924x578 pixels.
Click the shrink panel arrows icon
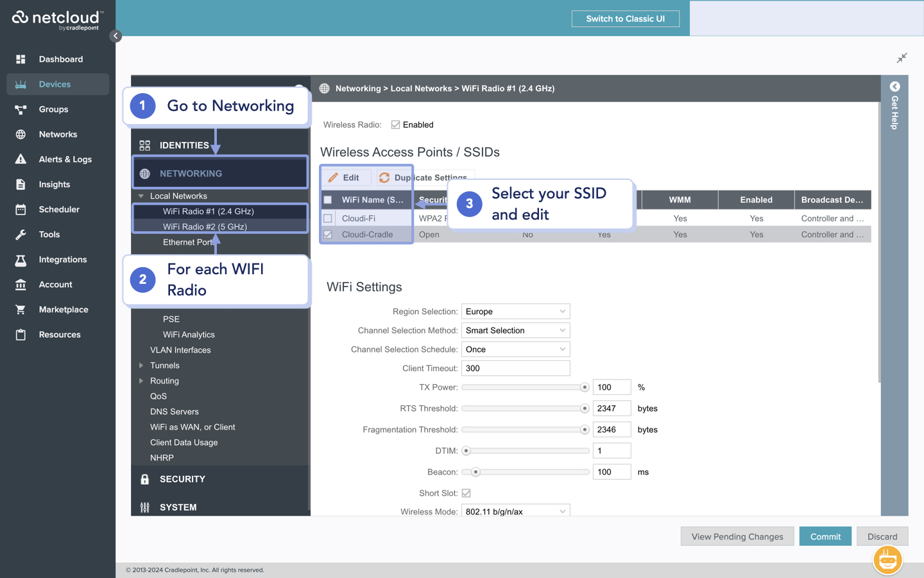coord(902,58)
